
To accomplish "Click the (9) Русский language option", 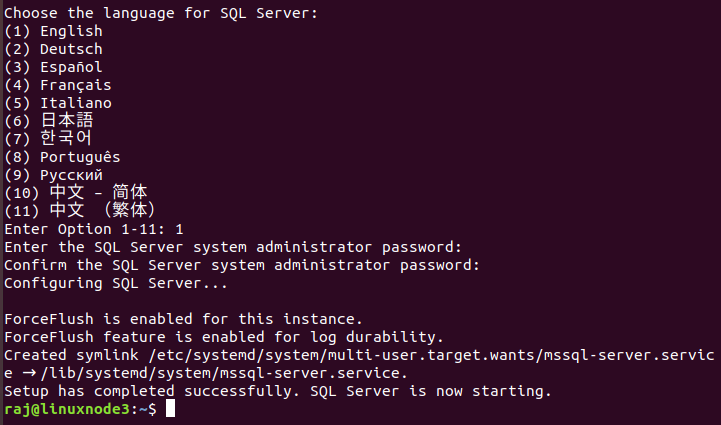I will [53, 175].
